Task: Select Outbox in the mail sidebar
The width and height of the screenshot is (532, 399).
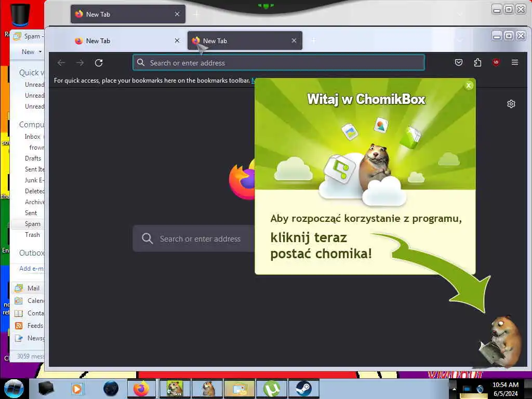Action: coord(32,253)
